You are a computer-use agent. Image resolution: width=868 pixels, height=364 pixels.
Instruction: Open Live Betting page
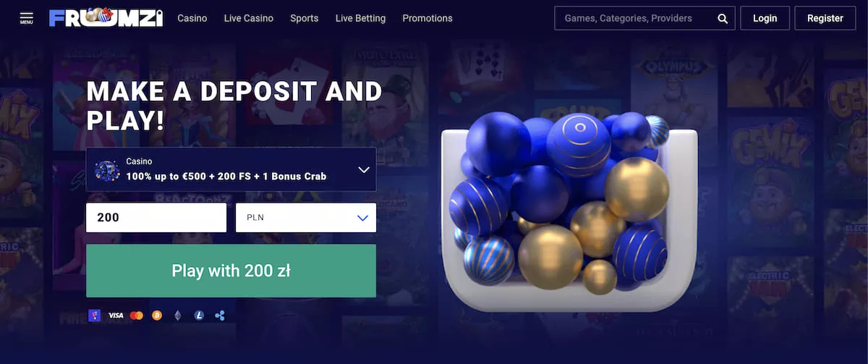click(x=360, y=18)
